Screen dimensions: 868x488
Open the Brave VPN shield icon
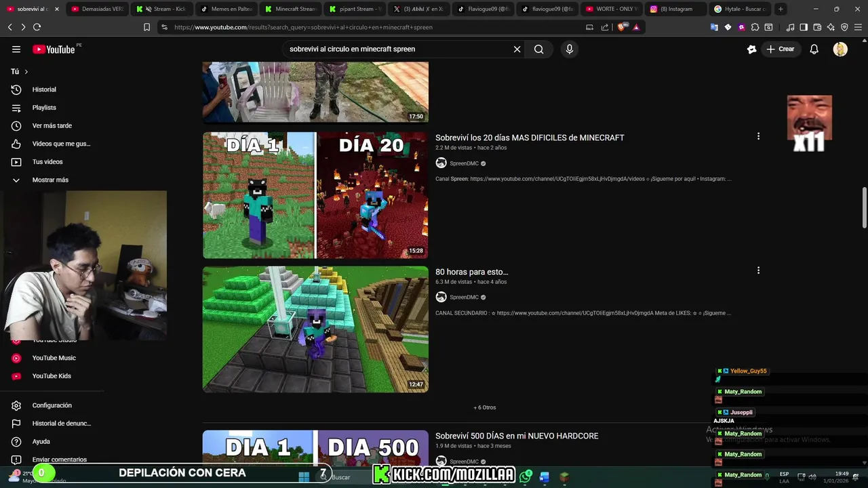click(x=844, y=27)
